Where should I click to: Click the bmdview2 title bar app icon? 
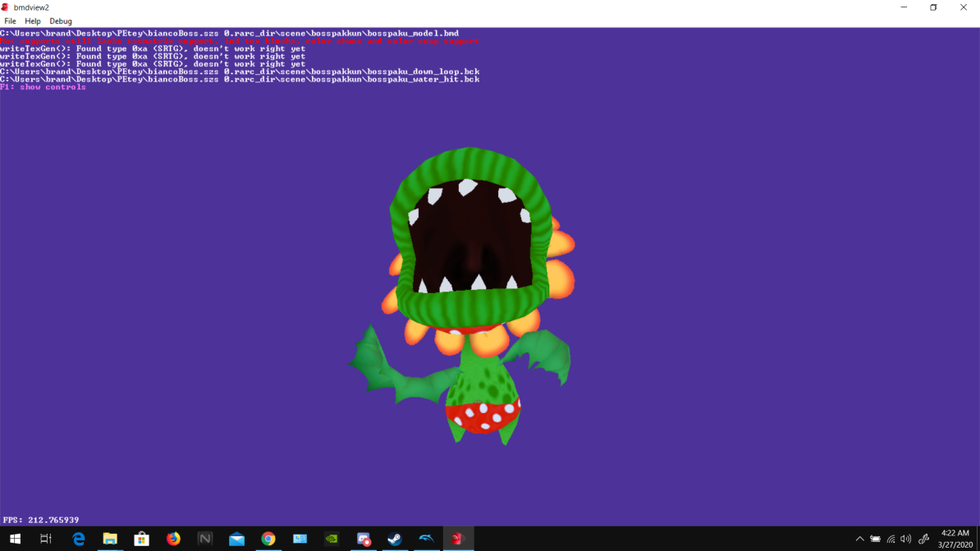pos(5,7)
